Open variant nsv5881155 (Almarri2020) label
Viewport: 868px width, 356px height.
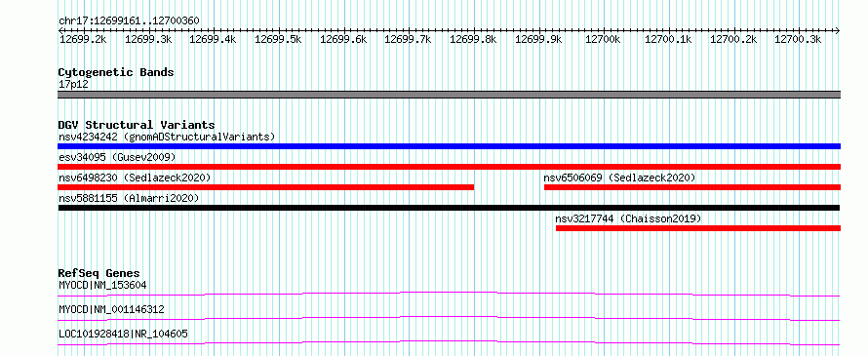point(129,198)
